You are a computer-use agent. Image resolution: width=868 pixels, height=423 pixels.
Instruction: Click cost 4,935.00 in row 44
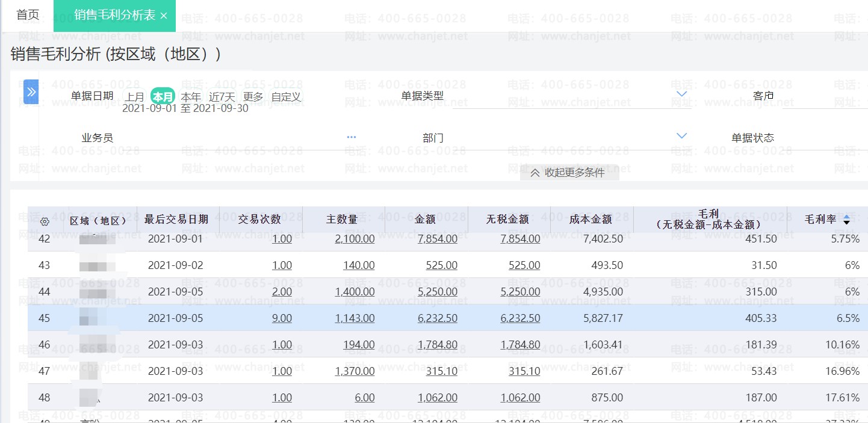(x=603, y=292)
